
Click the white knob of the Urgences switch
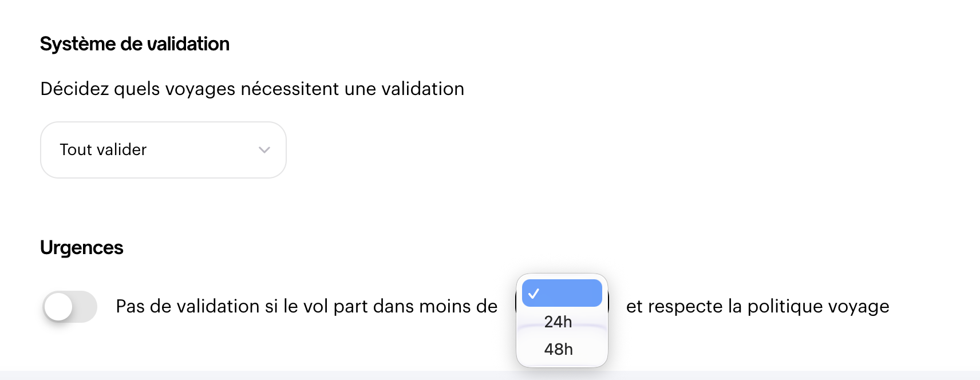tap(58, 307)
